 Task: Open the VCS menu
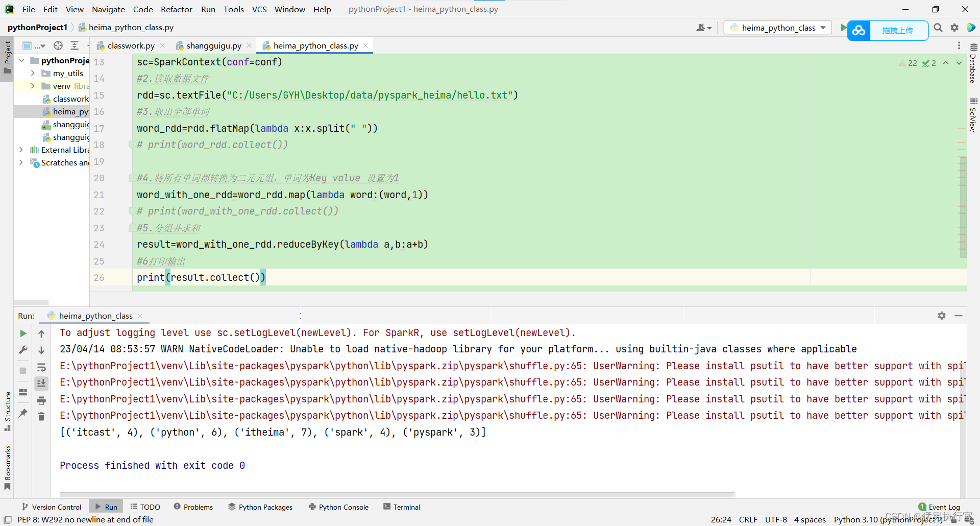(x=259, y=9)
